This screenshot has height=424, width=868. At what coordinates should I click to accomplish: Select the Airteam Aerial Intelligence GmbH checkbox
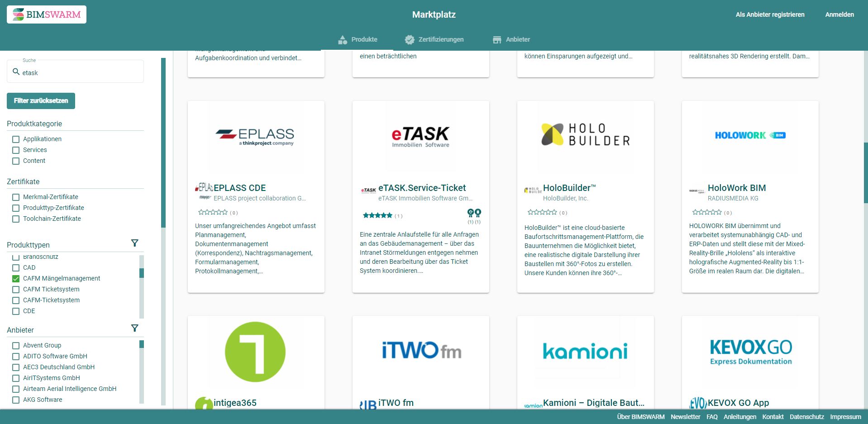point(16,389)
